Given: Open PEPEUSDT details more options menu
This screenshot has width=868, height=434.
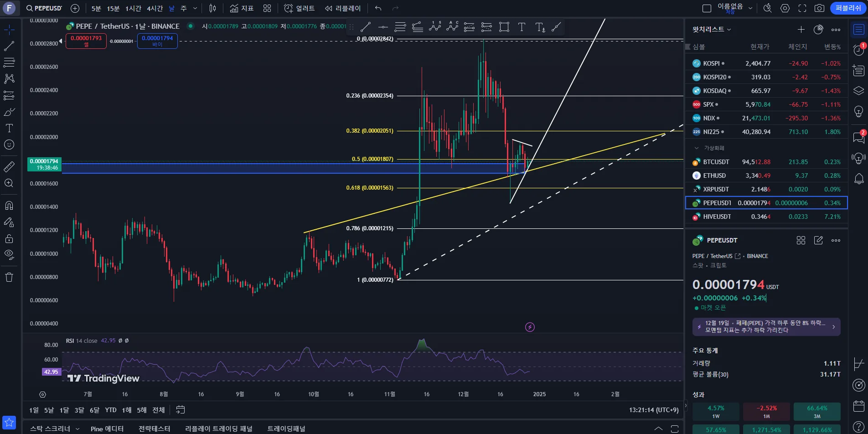Looking at the screenshot, I should click(x=836, y=240).
